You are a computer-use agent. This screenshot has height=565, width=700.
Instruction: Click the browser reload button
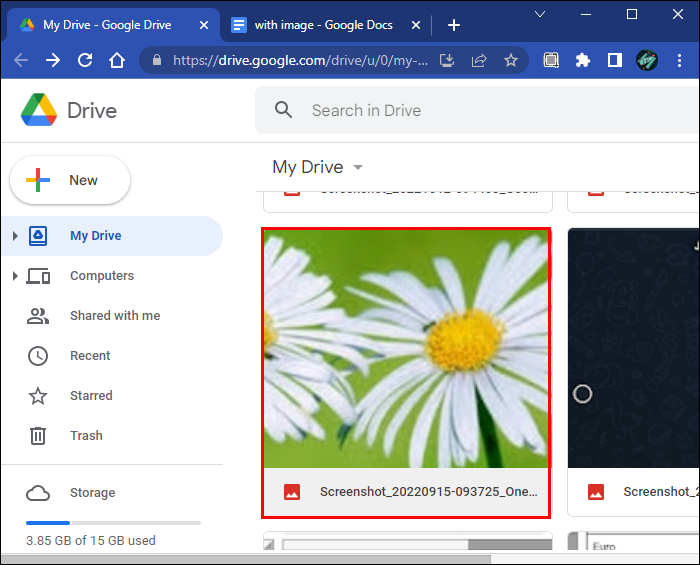tap(85, 60)
